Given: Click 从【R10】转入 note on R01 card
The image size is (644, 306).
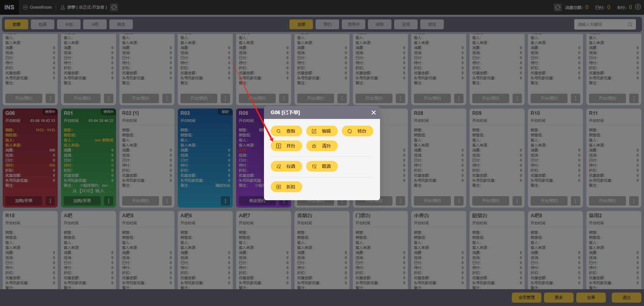Looking at the screenshot, I should coord(89,191).
